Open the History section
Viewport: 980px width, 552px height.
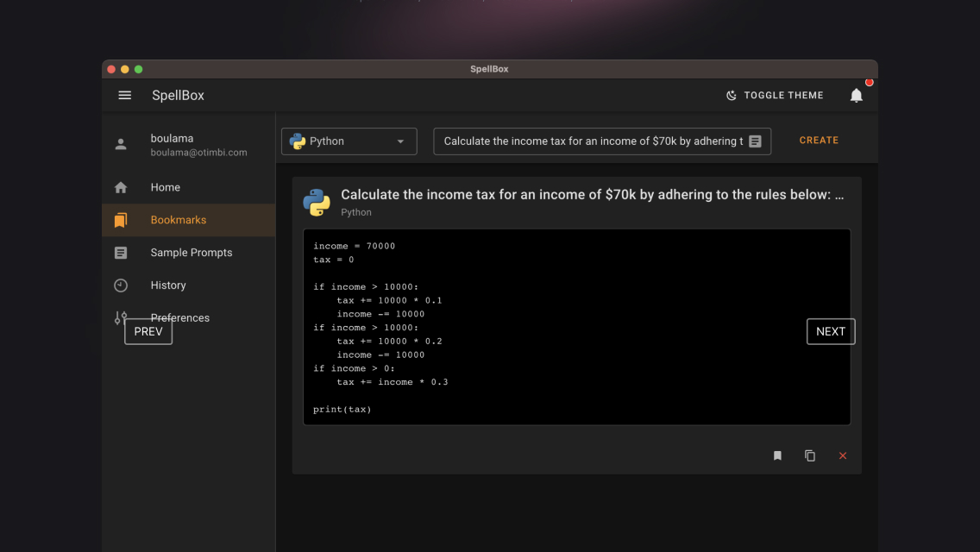[168, 285]
